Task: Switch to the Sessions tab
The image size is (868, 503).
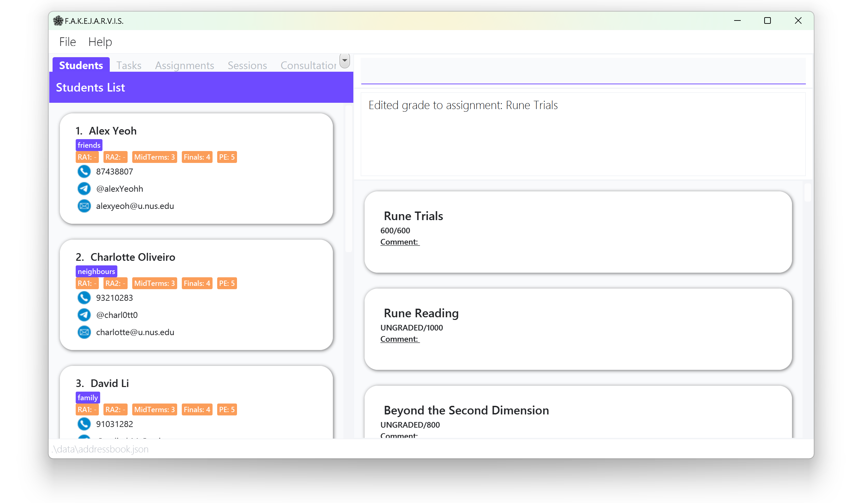Action: tap(247, 65)
